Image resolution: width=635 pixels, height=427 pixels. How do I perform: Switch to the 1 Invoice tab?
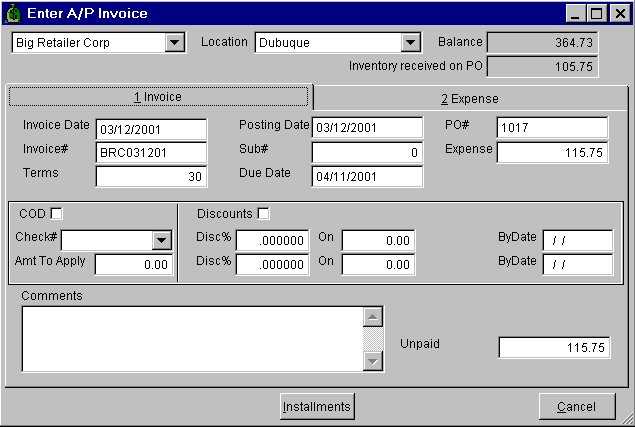pos(158,97)
